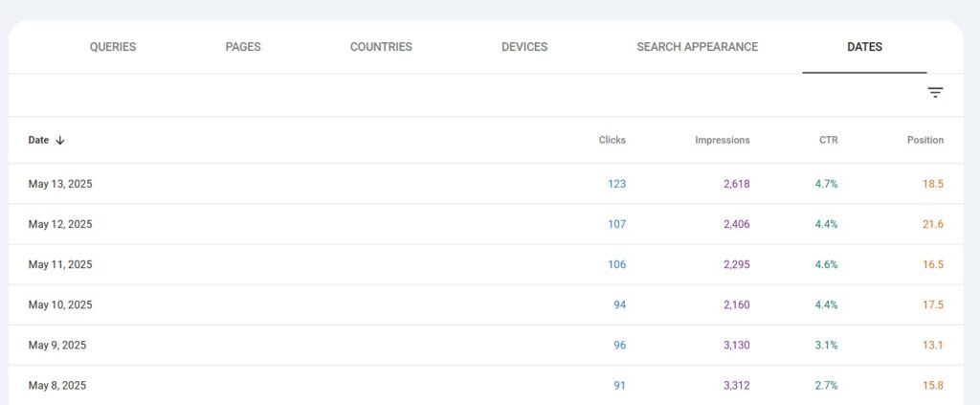Open the Pages tab
980x405 pixels.
pyautogui.click(x=243, y=47)
